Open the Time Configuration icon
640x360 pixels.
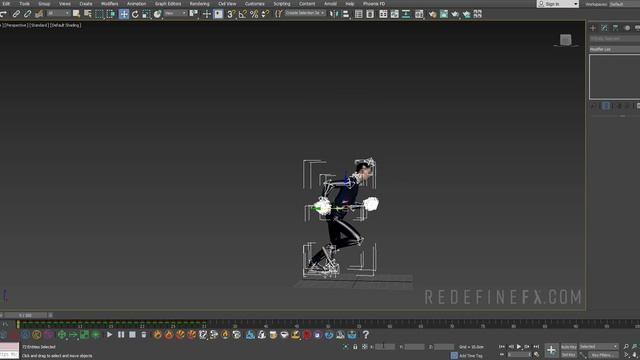pos(537,355)
